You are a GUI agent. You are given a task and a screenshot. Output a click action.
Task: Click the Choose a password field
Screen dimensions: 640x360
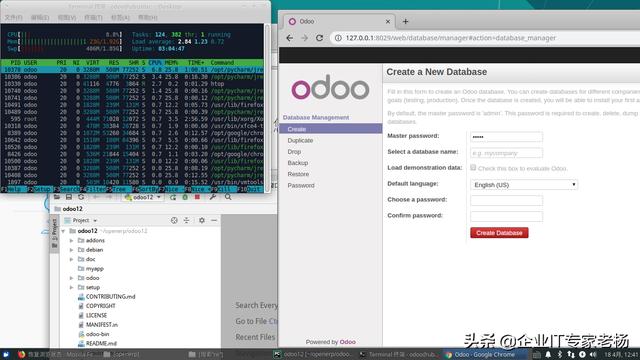click(x=506, y=200)
